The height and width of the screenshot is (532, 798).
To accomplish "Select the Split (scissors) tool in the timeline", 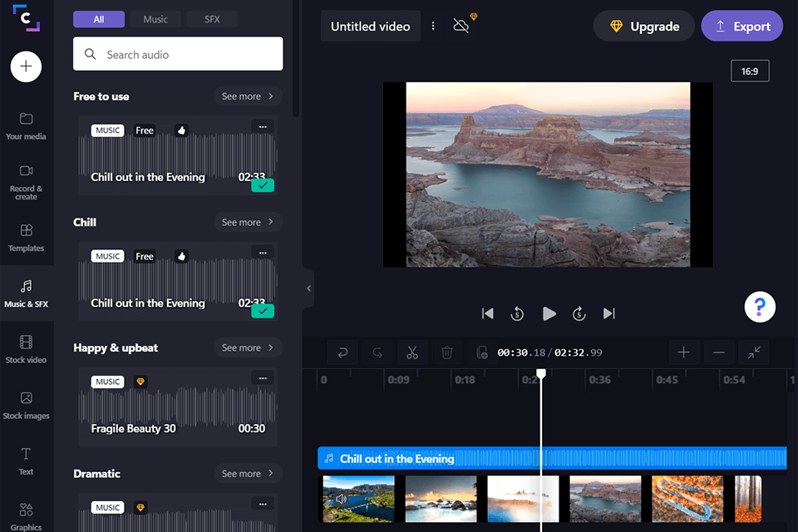I will click(x=412, y=352).
